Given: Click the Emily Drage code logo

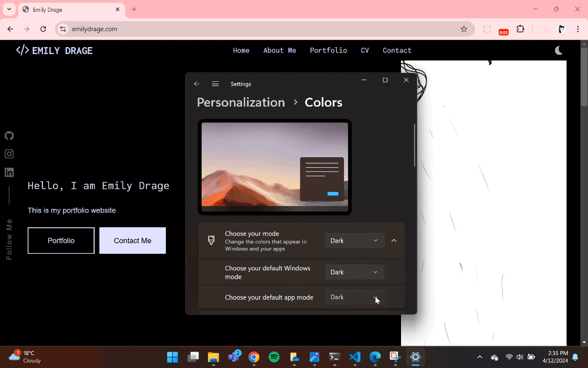Looking at the screenshot, I should pyautogui.click(x=54, y=51).
